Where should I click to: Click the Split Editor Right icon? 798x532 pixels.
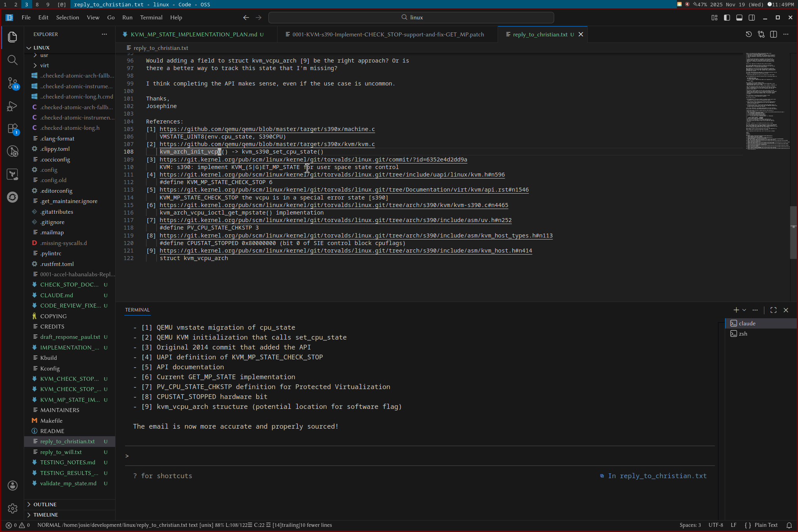point(773,34)
